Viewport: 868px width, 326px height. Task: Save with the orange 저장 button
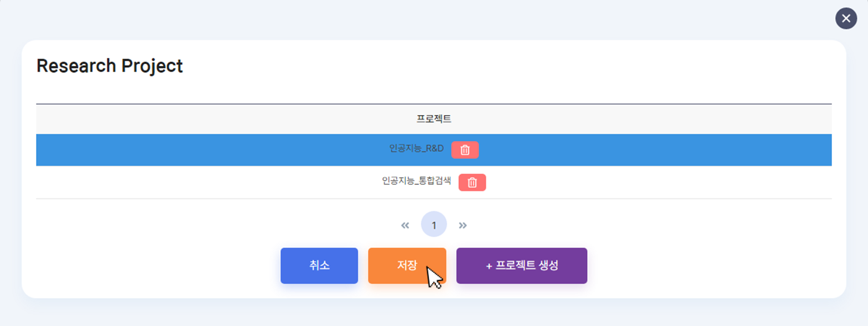[407, 266]
